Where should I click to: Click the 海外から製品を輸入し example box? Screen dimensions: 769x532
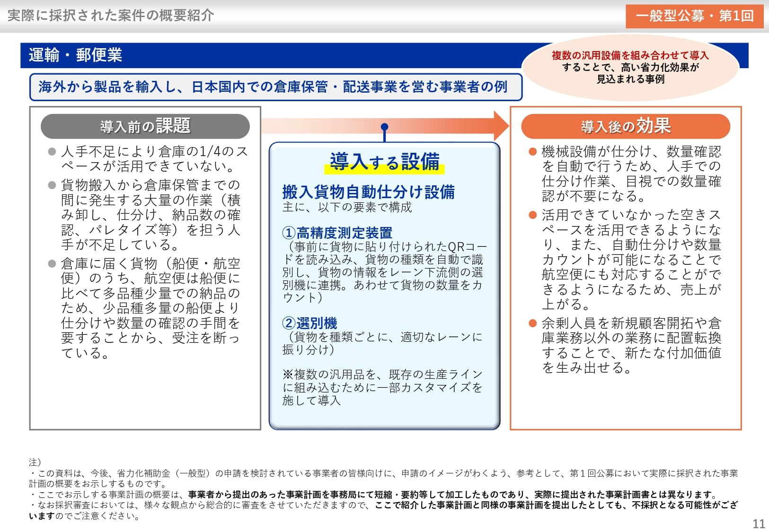pos(276,87)
